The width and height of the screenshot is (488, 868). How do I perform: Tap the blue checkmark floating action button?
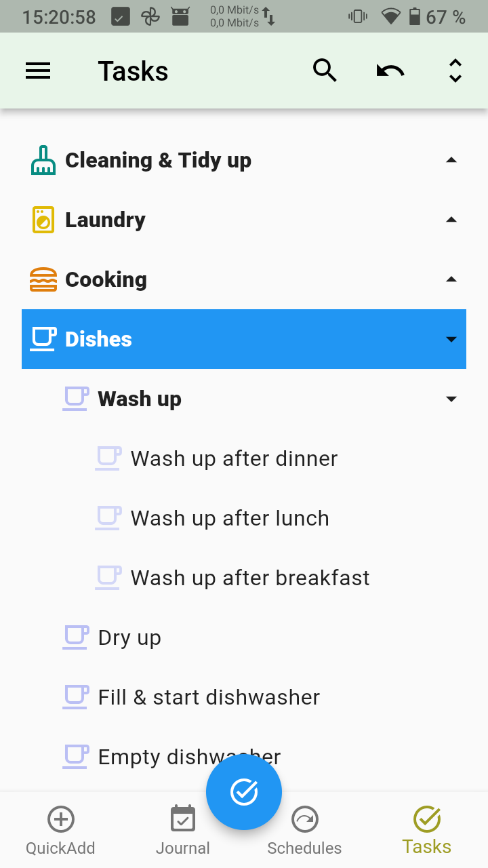coord(244,791)
